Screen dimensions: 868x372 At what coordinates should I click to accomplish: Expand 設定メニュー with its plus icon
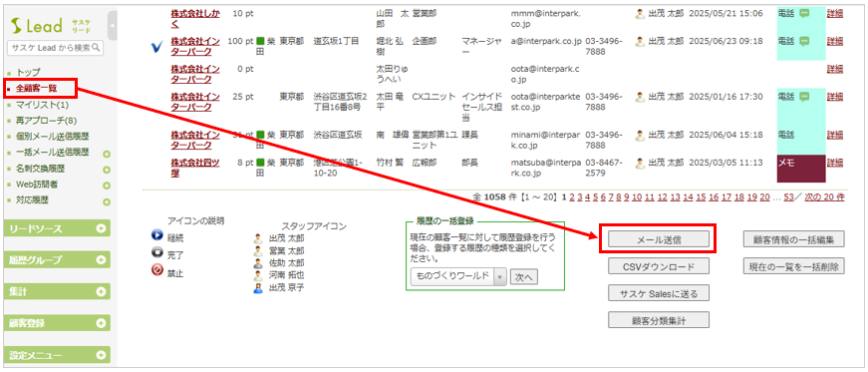(x=101, y=355)
